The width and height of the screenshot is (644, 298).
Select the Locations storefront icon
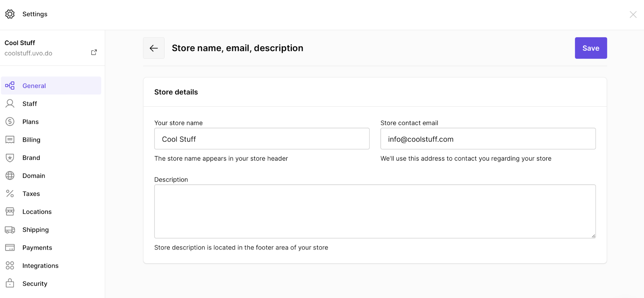(10, 211)
